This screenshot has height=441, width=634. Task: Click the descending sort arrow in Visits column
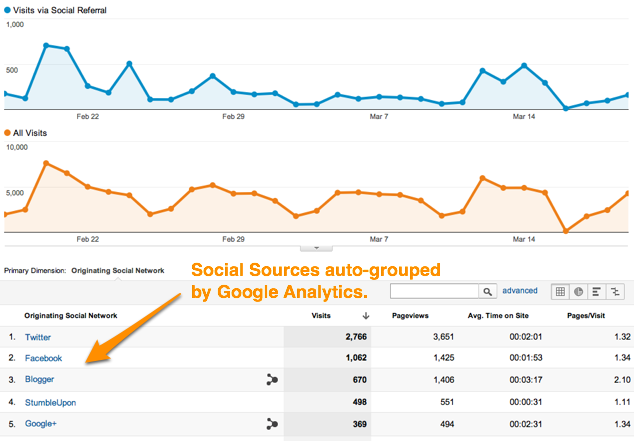click(367, 315)
